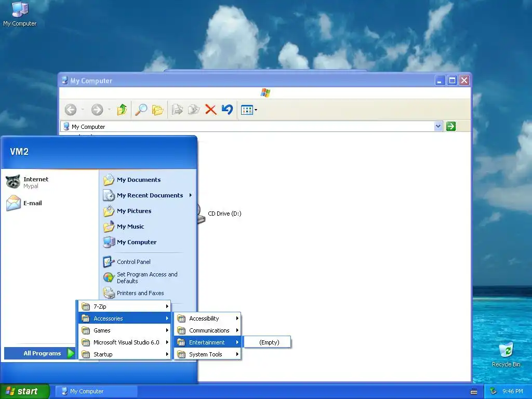
Task: Expand the Startup program folder
Action: click(x=125, y=354)
